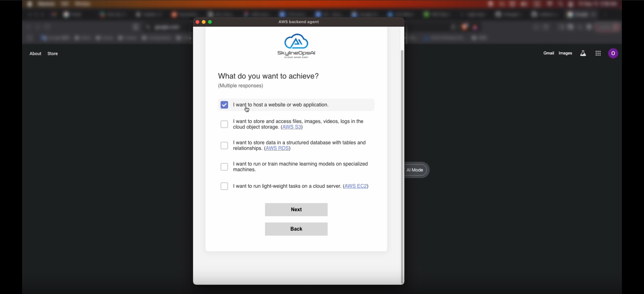The width and height of the screenshot is (644, 294).
Task: Enable the structured database checkbox
Action: pyautogui.click(x=224, y=146)
